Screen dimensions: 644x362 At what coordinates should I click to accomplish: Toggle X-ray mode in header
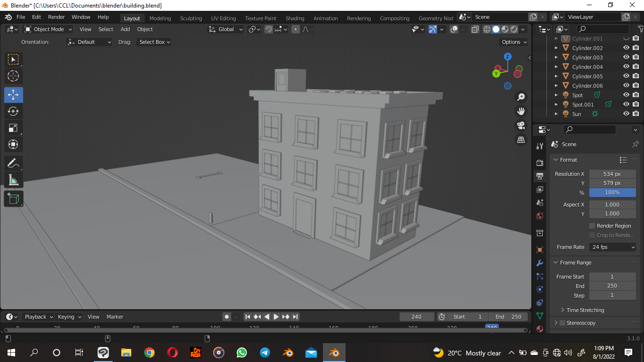coord(475,29)
